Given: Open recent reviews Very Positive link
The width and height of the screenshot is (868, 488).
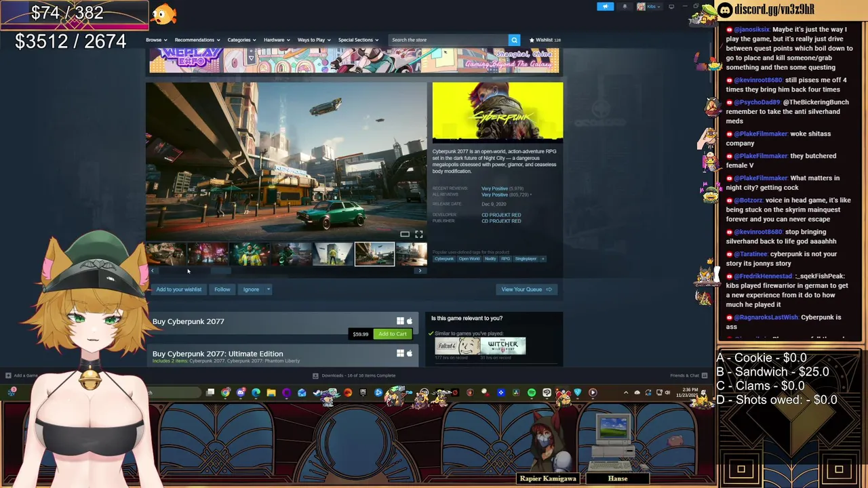Looking at the screenshot, I should click(494, 188).
